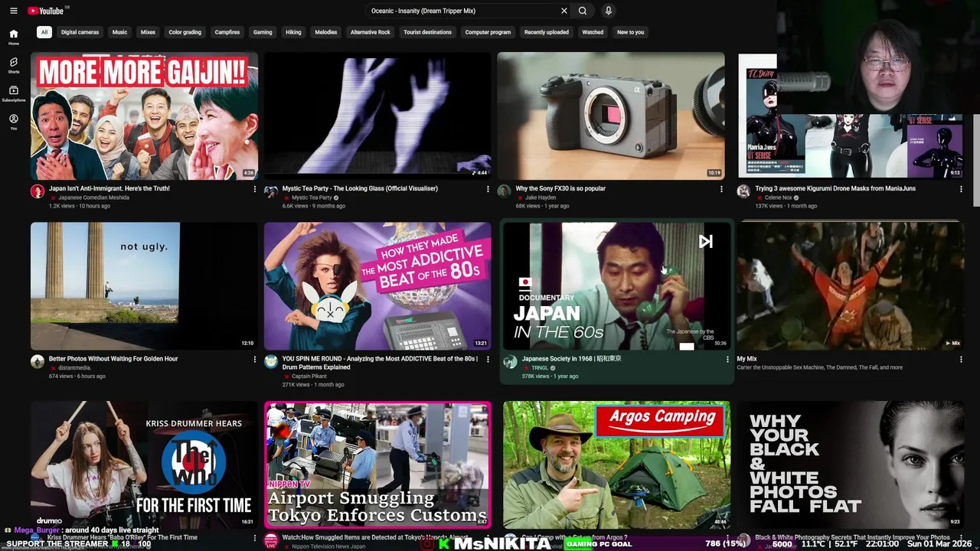Click the Why the Sony FX30 title

(560, 188)
